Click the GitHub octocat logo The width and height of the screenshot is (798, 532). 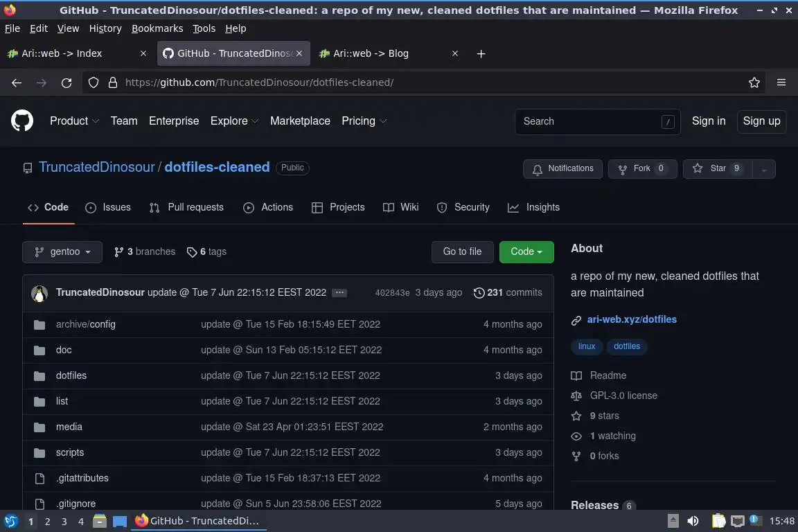pos(22,121)
